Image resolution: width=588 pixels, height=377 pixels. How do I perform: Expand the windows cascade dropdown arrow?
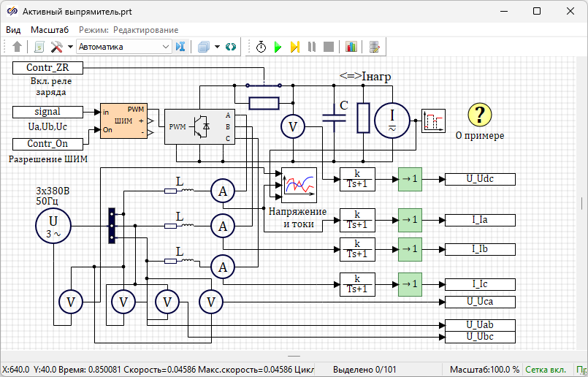pyautogui.click(x=217, y=47)
